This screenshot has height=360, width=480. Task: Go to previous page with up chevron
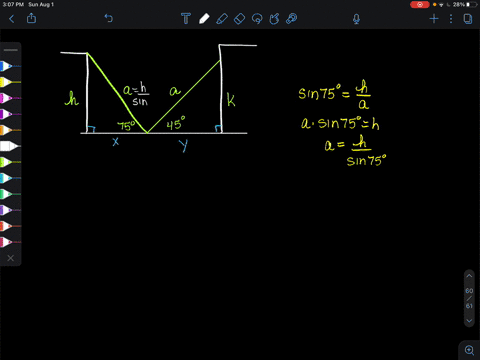[x=469, y=276]
